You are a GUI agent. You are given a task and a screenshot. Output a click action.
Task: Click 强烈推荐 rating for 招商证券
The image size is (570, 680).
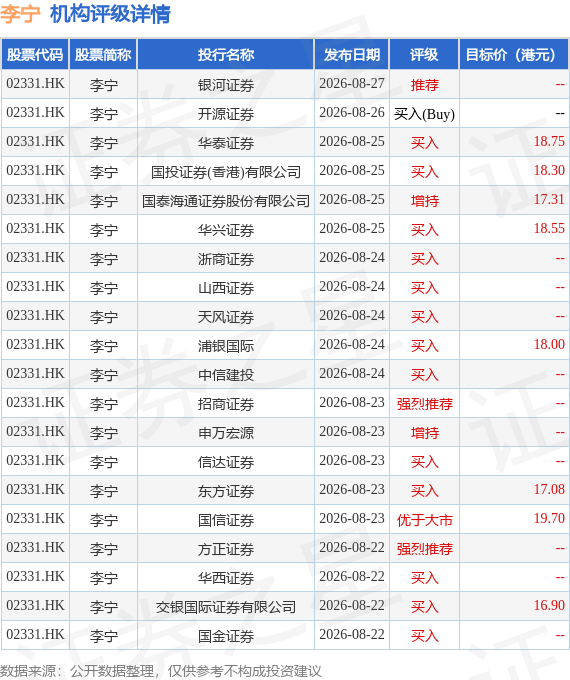point(424,404)
